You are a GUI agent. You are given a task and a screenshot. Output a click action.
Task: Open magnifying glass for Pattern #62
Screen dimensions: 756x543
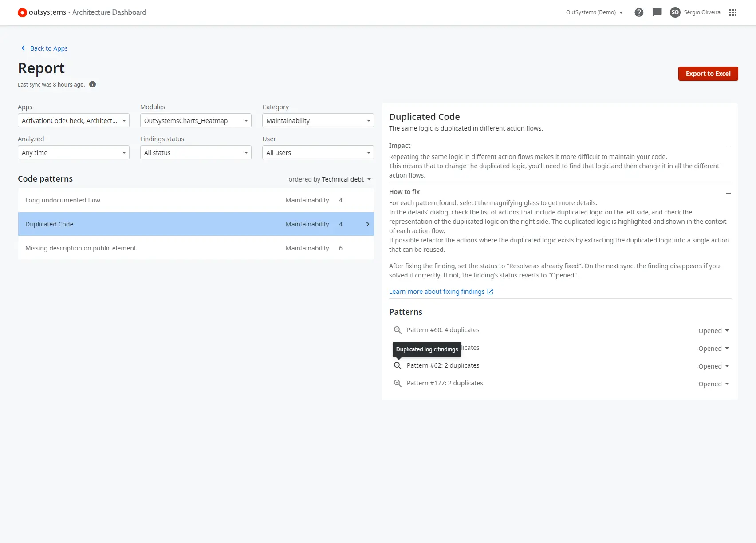398,365
